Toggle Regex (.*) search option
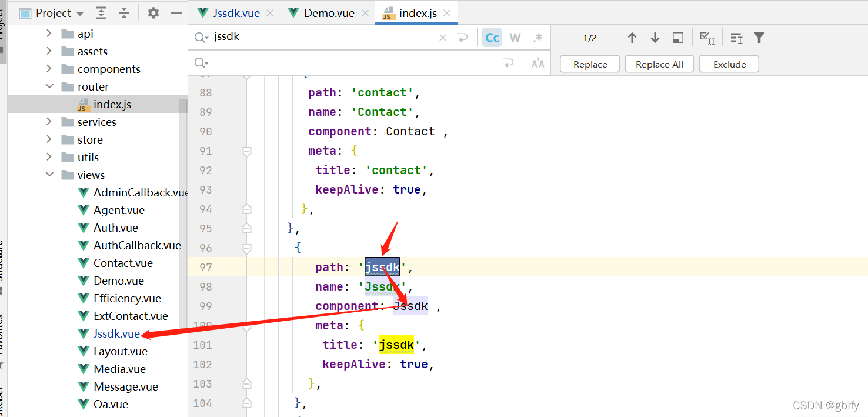 click(x=538, y=38)
